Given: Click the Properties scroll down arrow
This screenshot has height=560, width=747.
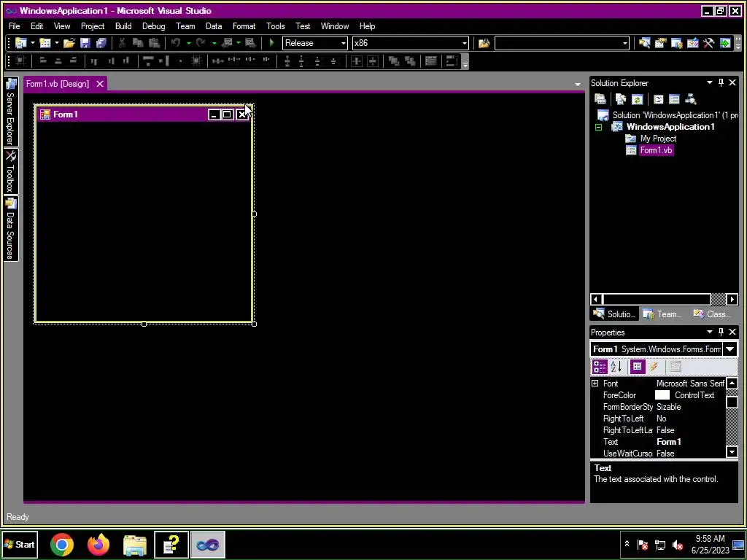Looking at the screenshot, I should (x=732, y=452).
